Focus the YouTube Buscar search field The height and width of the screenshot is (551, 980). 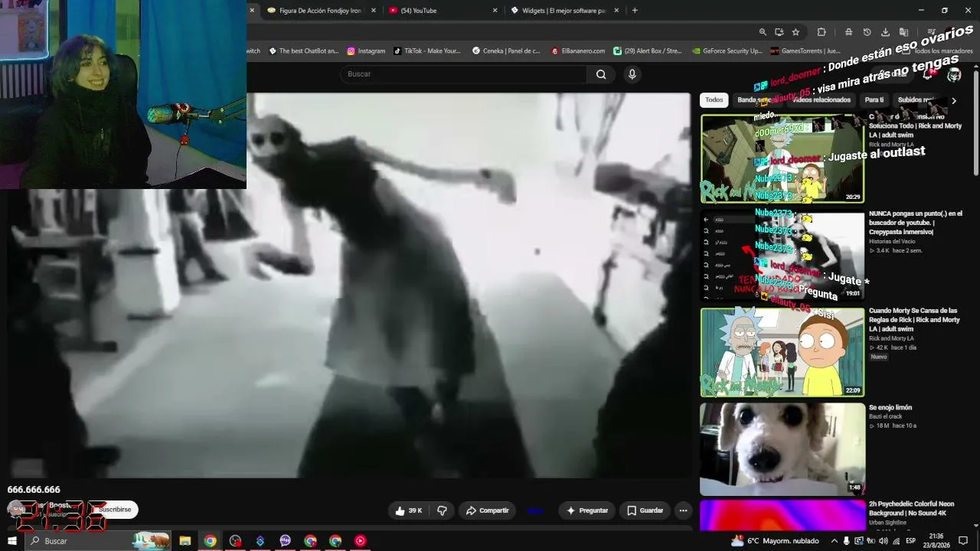[x=463, y=74]
